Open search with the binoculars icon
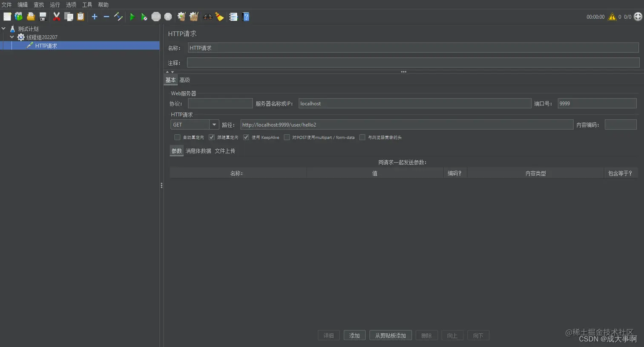 (x=208, y=17)
